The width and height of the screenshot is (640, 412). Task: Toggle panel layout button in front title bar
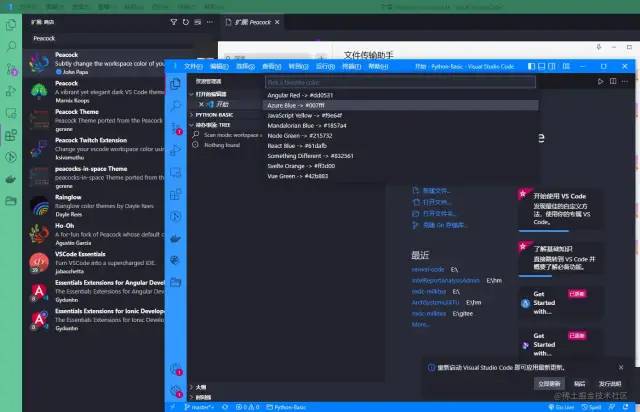(x=541, y=66)
